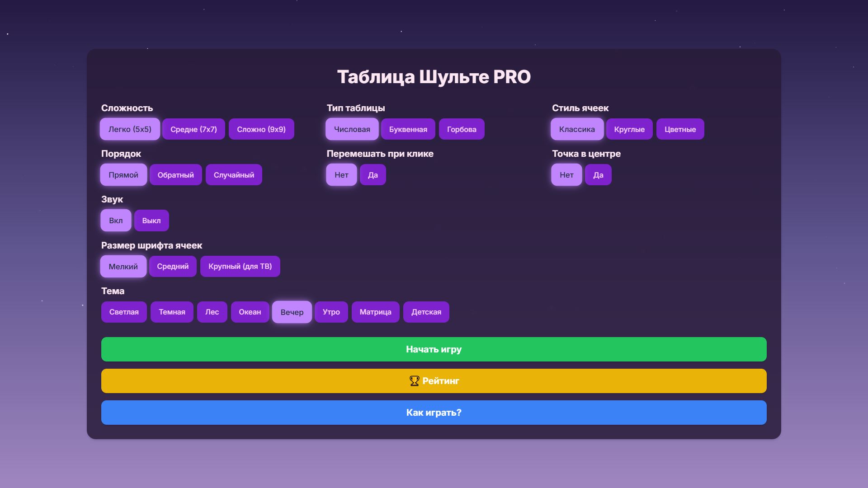Viewport: 868px width, 488px height.
Task: Enable shuffle on click with Да
Action: tap(373, 174)
